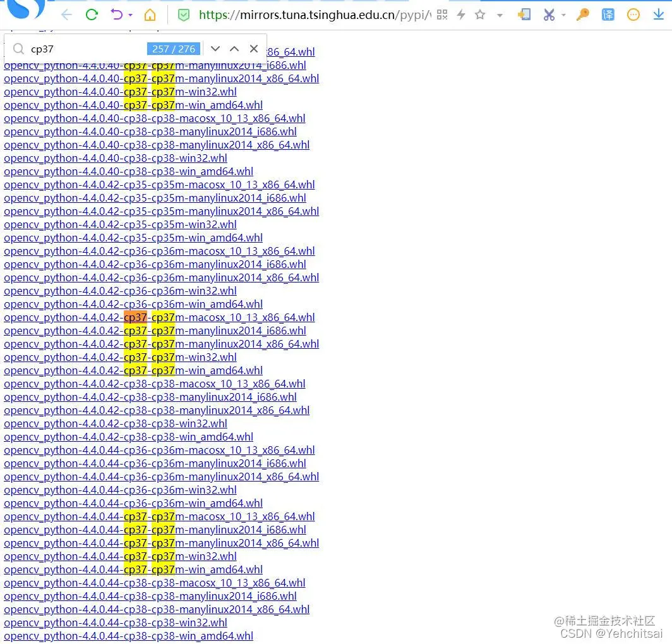
Task: Expand the screenshot tool dropdown arrow
Action: 563,15
